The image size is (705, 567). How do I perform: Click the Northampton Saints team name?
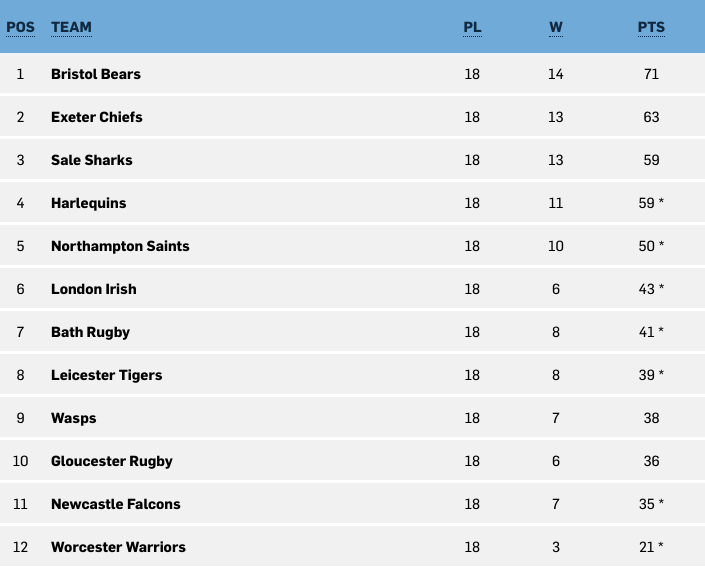pyautogui.click(x=120, y=246)
